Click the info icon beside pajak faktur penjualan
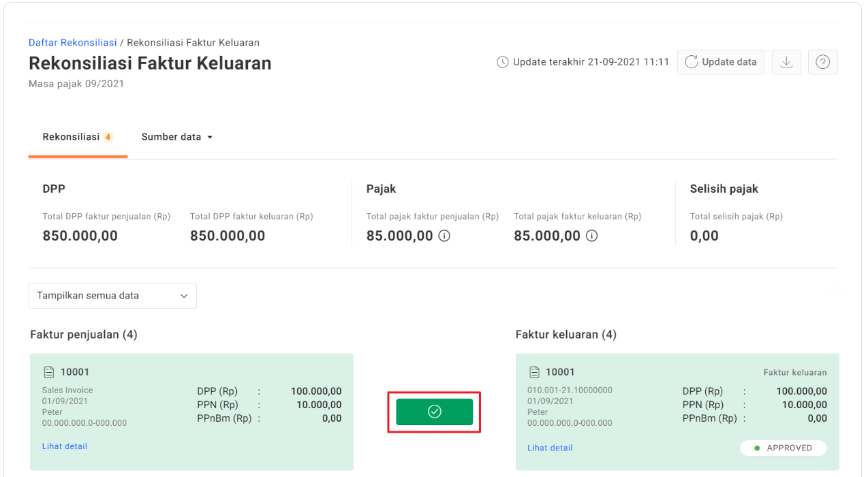Image resolution: width=868 pixels, height=477 pixels. point(444,236)
